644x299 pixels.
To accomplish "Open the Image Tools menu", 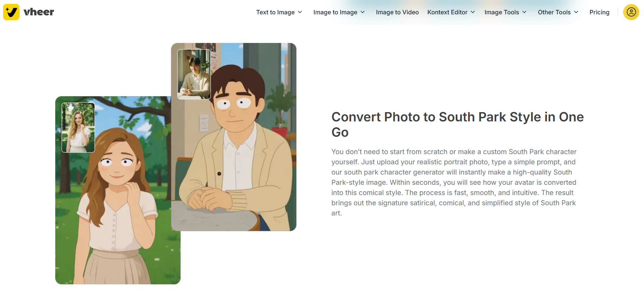I will click(501, 12).
